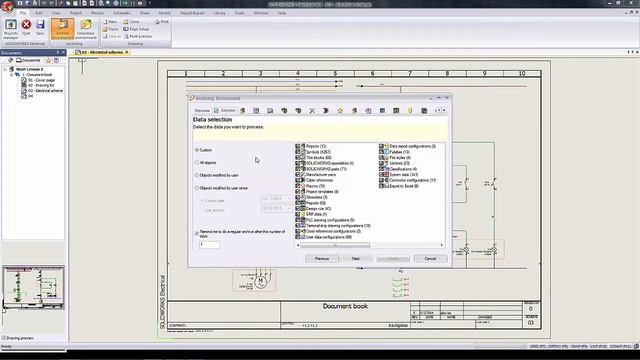Click the star icon in Documents panel toolbar
Image resolution: width=640 pixels, height=360 pixels.
click(48, 60)
